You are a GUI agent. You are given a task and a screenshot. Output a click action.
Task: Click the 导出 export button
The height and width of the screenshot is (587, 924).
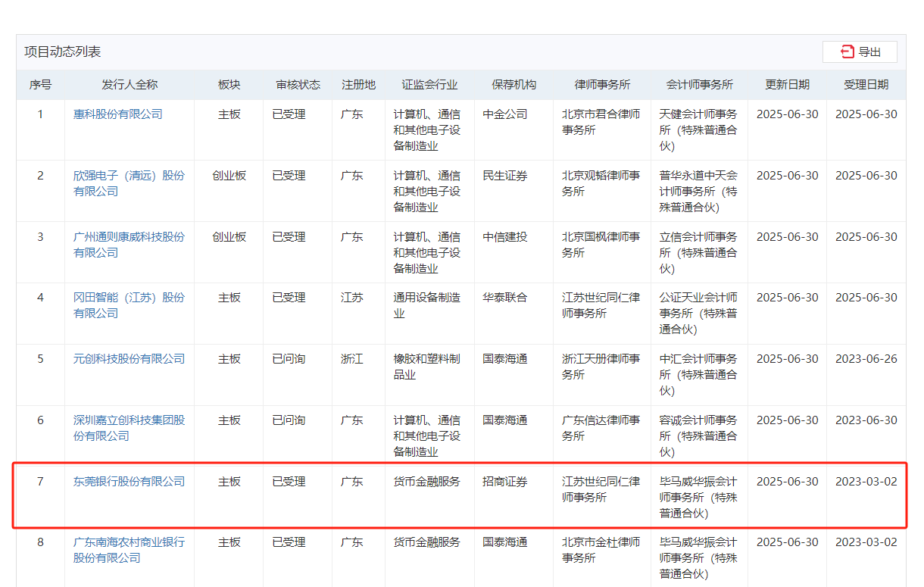pyautogui.click(x=860, y=52)
